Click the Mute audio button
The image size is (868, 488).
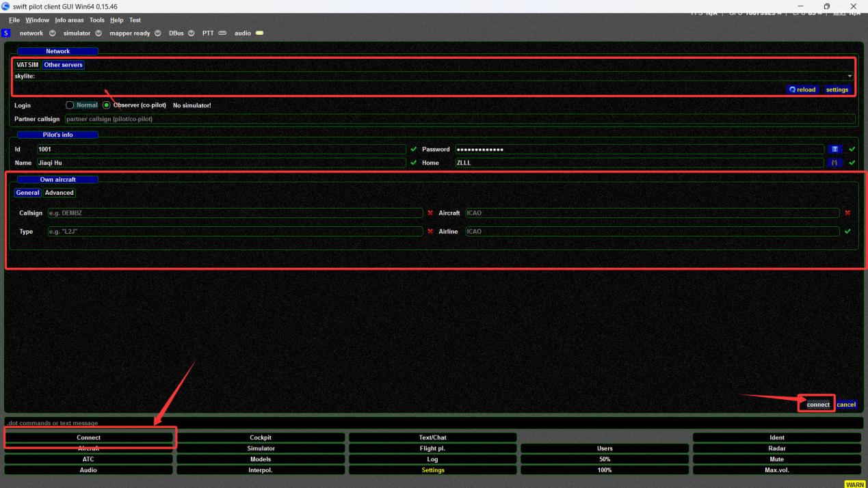pyautogui.click(x=777, y=459)
